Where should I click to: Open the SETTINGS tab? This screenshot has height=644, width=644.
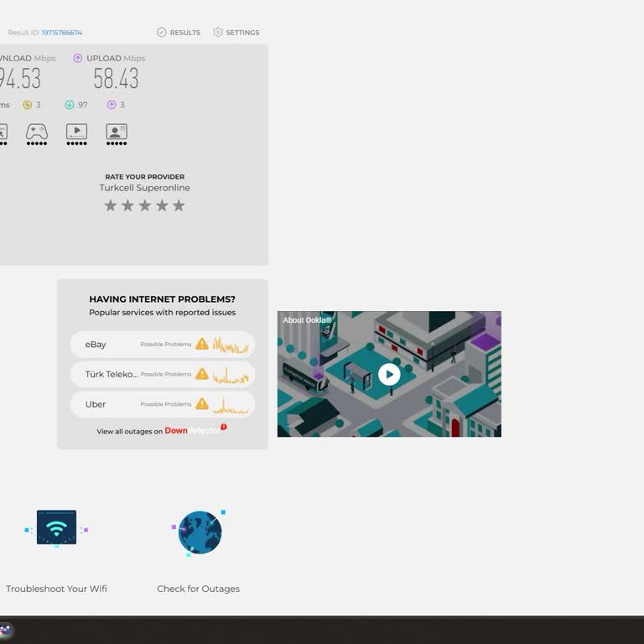236,33
